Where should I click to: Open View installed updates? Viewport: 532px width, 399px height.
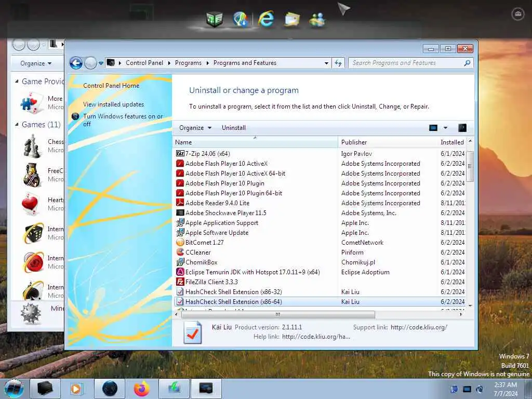point(113,104)
